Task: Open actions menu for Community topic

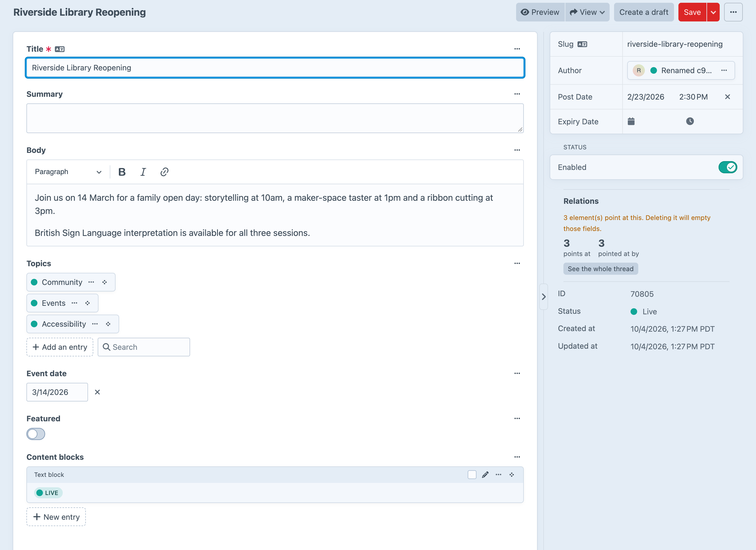Action: click(x=91, y=282)
